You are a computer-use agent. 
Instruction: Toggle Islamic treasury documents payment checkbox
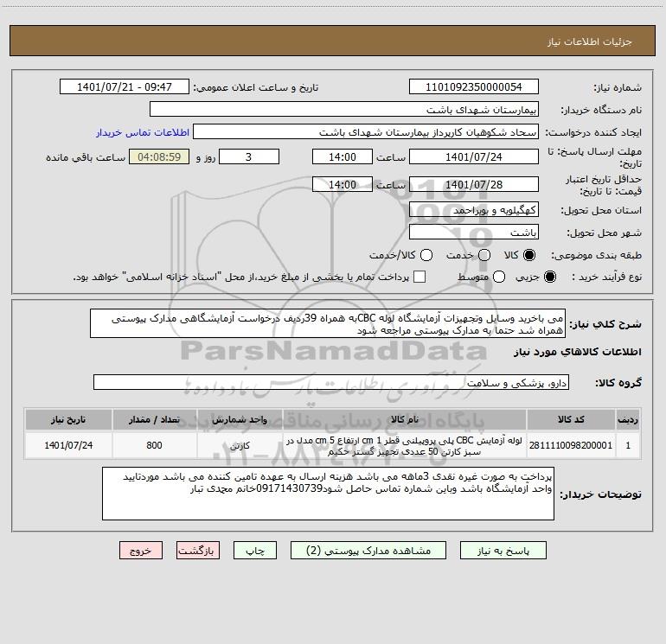pos(419,277)
